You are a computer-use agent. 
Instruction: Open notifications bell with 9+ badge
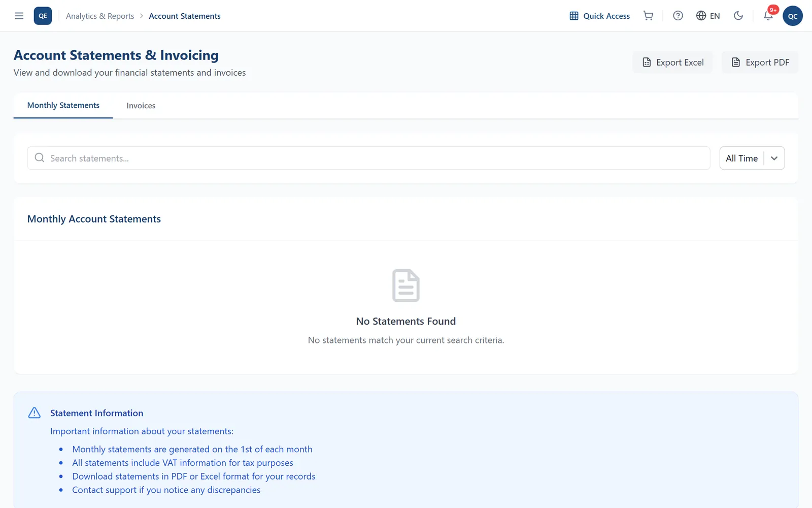pyautogui.click(x=768, y=16)
